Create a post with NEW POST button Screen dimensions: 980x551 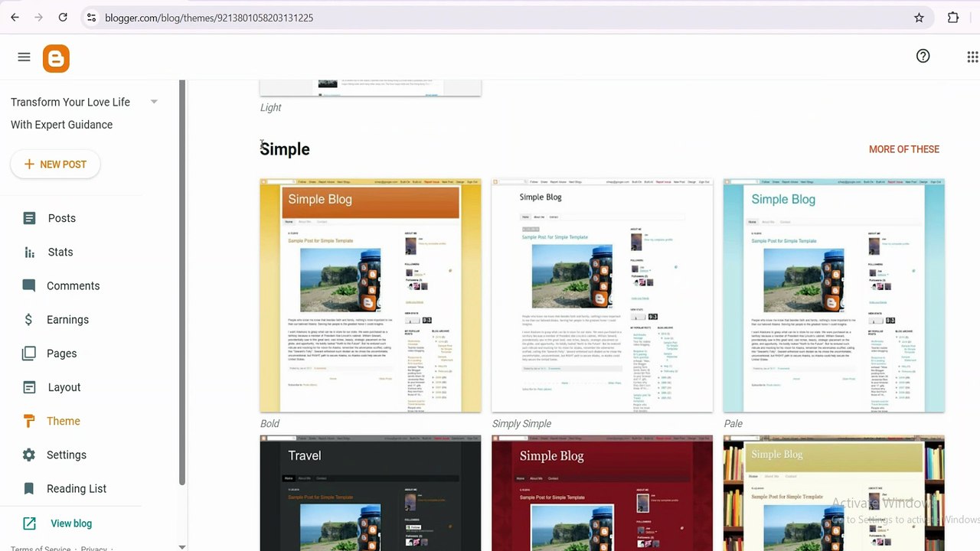tap(55, 164)
